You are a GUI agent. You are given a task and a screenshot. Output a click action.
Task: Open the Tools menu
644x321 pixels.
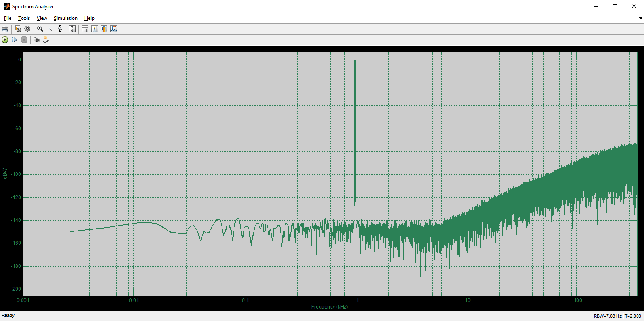pyautogui.click(x=24, y=18)
